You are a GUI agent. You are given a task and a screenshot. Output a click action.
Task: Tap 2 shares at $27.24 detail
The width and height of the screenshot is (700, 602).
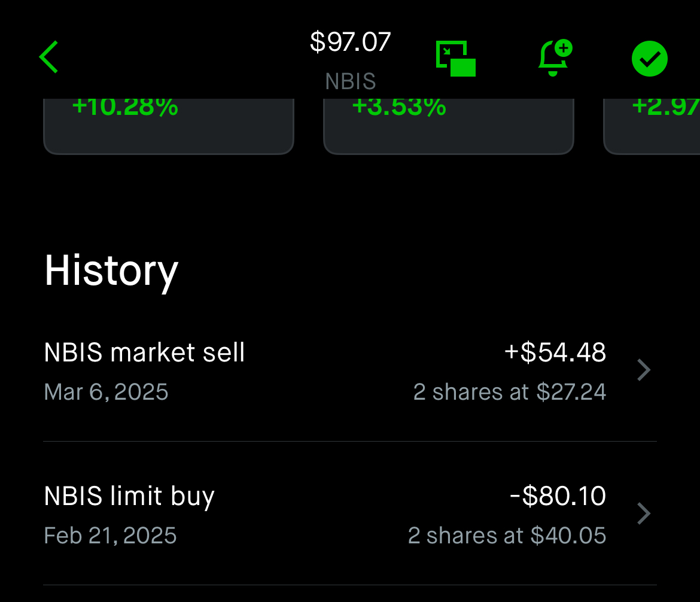pyautogui.click(x=509, y=392)
